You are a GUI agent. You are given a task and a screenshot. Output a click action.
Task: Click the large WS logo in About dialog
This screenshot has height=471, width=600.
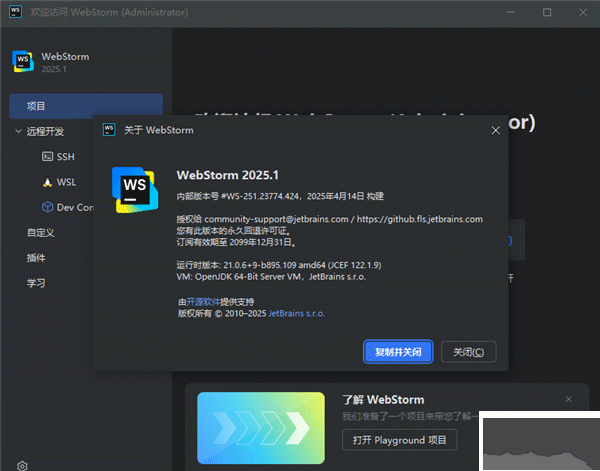click(x=135, y=190)
